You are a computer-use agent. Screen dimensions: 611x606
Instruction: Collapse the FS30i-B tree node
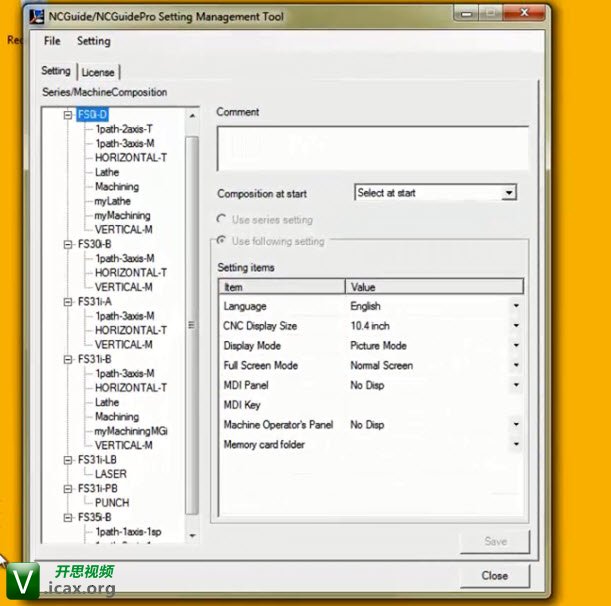tap(68, 244)
